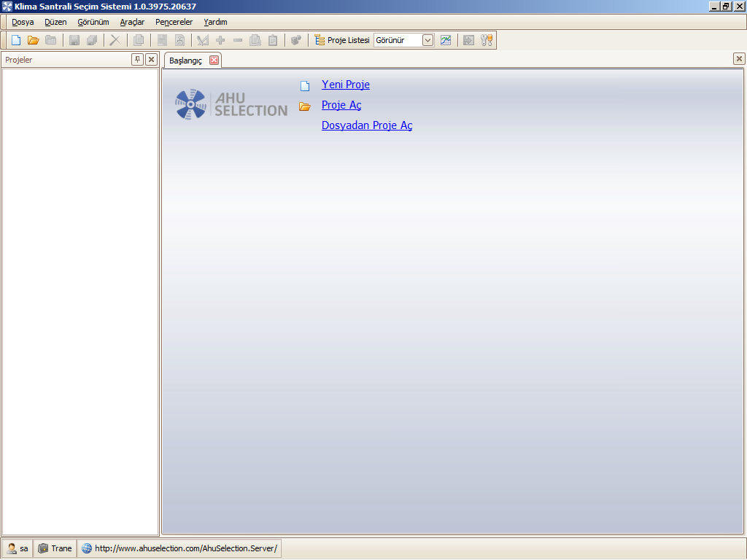Click the X delete toolbar icon
747x560 pixels.
coord(115,41)
